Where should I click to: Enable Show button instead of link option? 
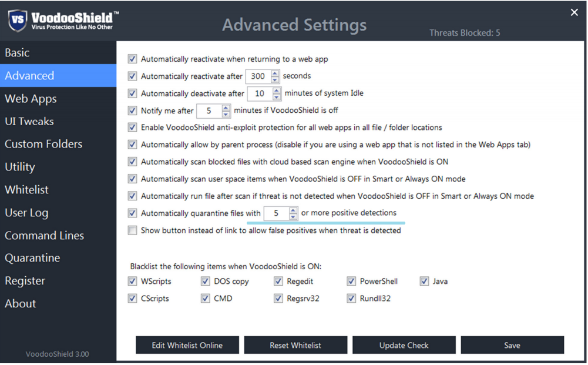tap(132, 230)
